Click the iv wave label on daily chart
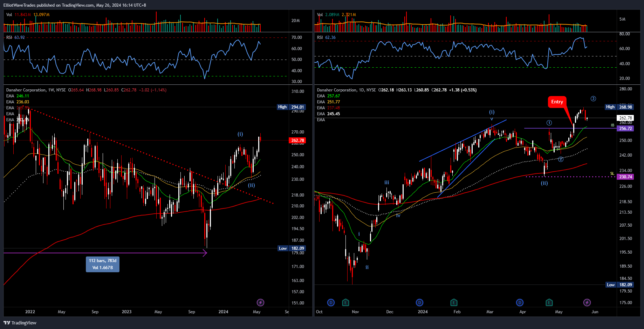The image size is (644, 329). pos(398,215)
